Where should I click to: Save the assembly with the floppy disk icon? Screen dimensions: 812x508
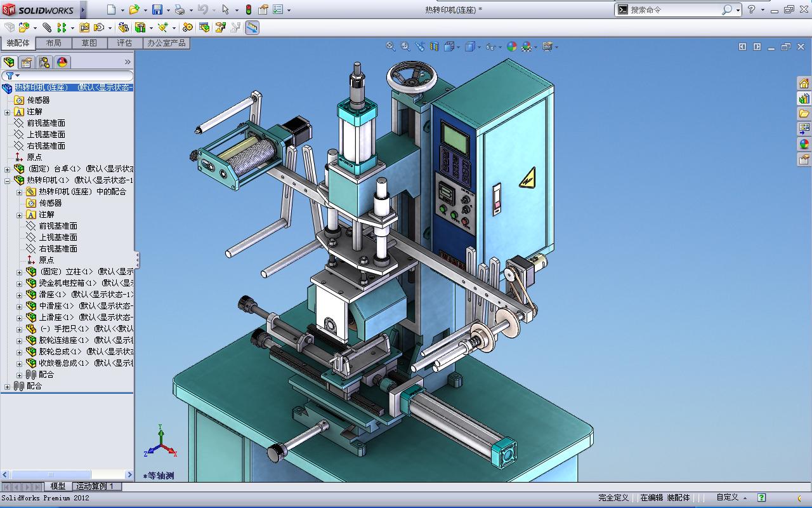(x=157, y=10)
